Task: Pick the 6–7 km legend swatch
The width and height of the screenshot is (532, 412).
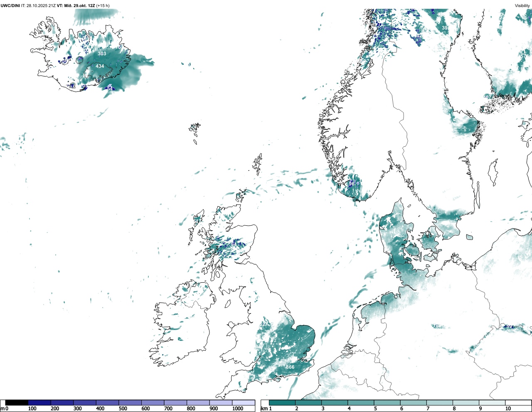Action: pyautogui.click(x=413, y=402)
